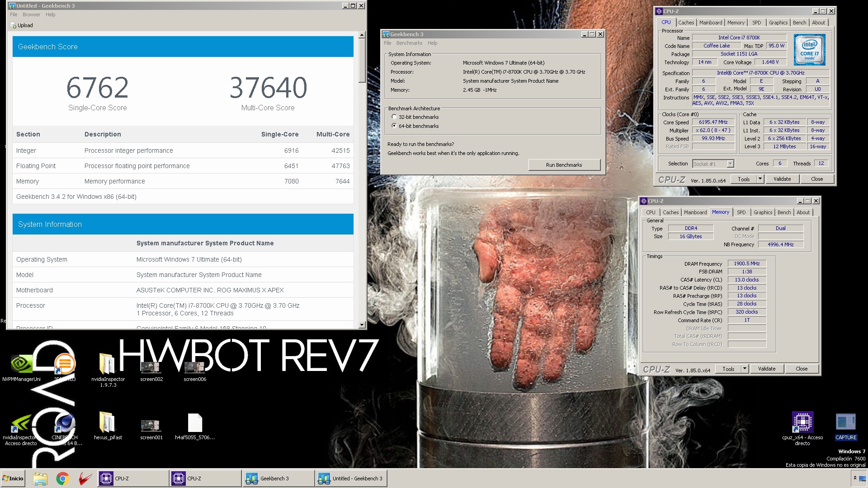Click Tools button in lower CPU-Z
868x488 pixels.
point(728,369)
